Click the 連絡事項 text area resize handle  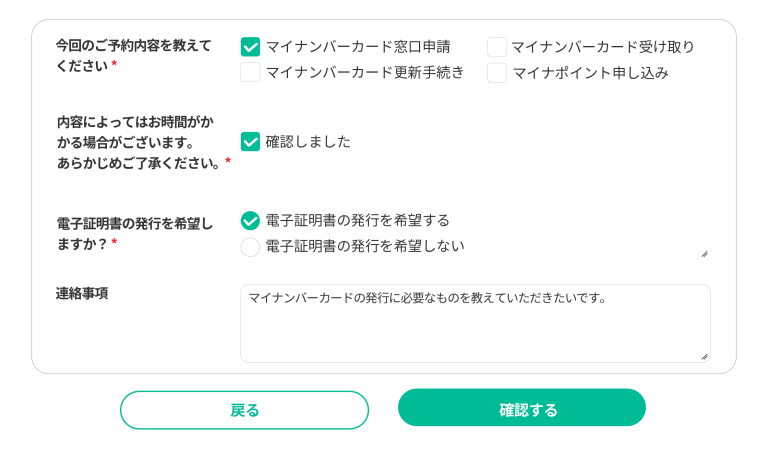(704, 355)
